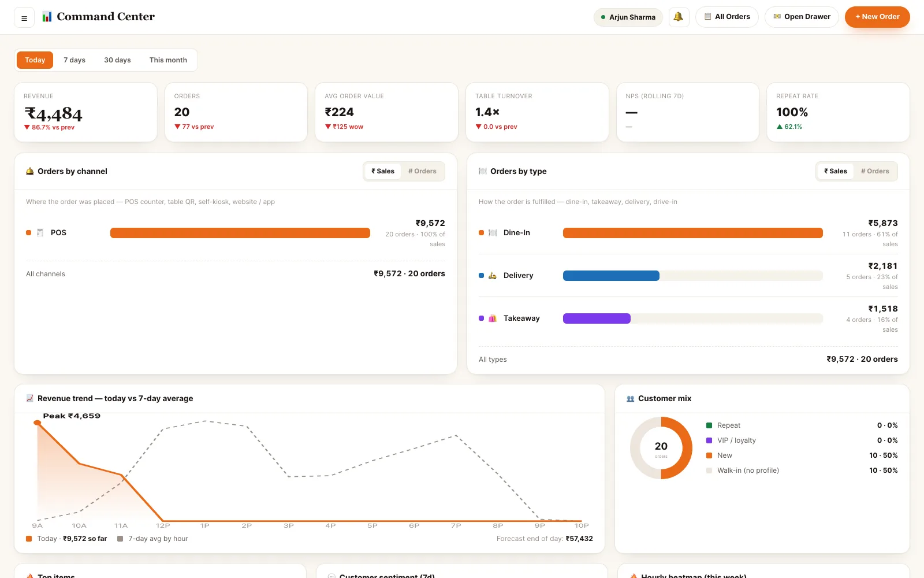Click the Repeat Rate 100% card
Image resolution: width=924 pixels, height=578 pixels.
coord(838,112)
